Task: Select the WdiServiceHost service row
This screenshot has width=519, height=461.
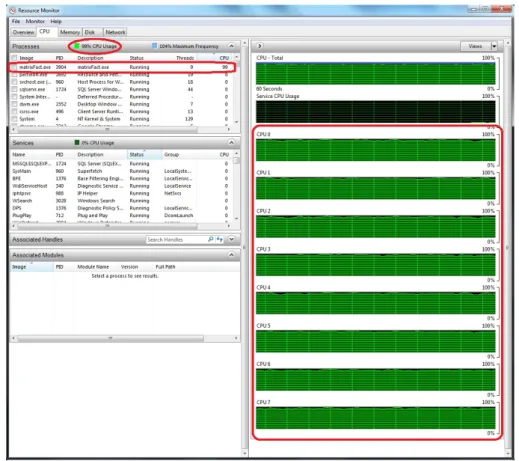Action: pyautogui.click(x=122, y=186)
